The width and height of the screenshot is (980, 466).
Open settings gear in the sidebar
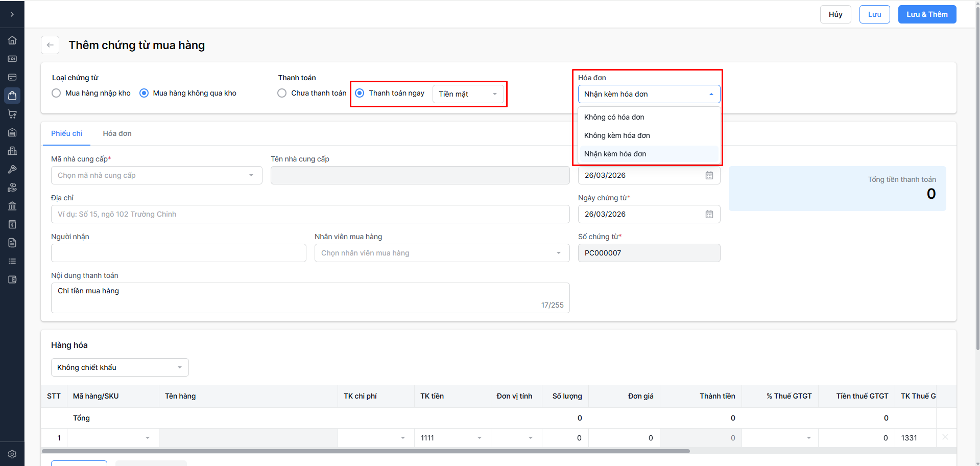(12, 454)
